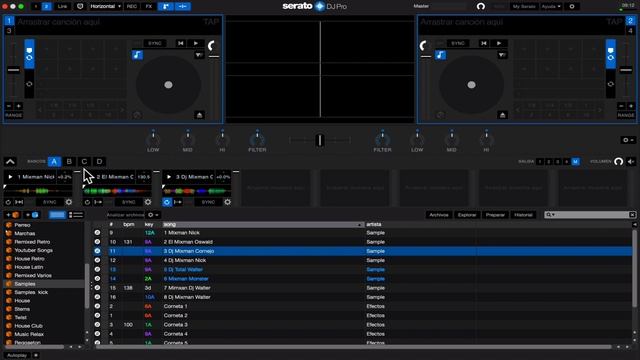Sort by artista column header
The width and height of the screenshot is (640, 360).
point(373,224)
